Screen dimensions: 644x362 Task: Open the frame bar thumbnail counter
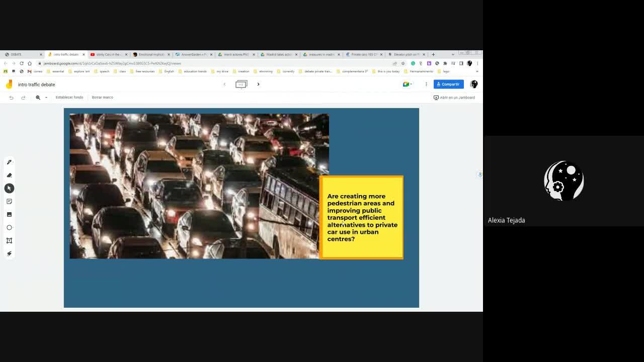pos(241,84)
